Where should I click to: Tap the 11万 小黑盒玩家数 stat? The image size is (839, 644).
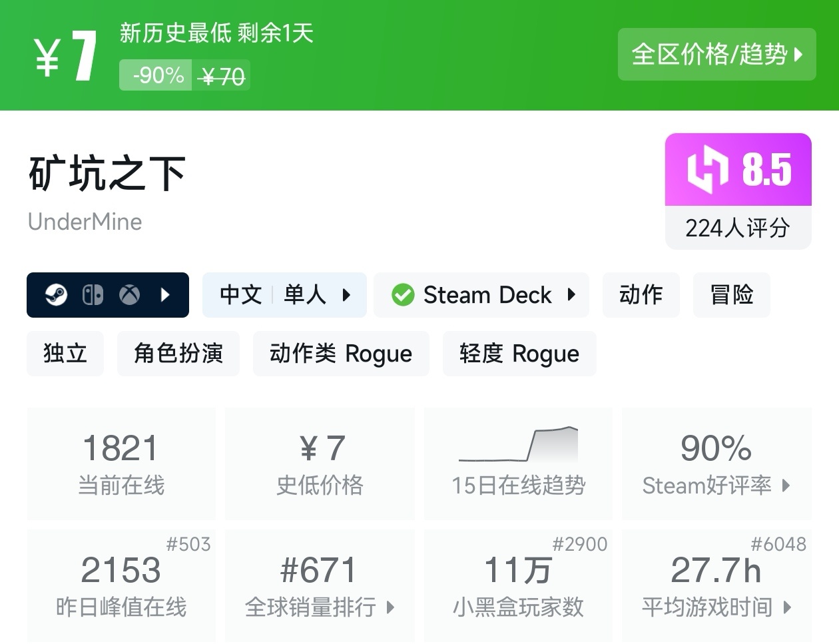click(519, 586)
